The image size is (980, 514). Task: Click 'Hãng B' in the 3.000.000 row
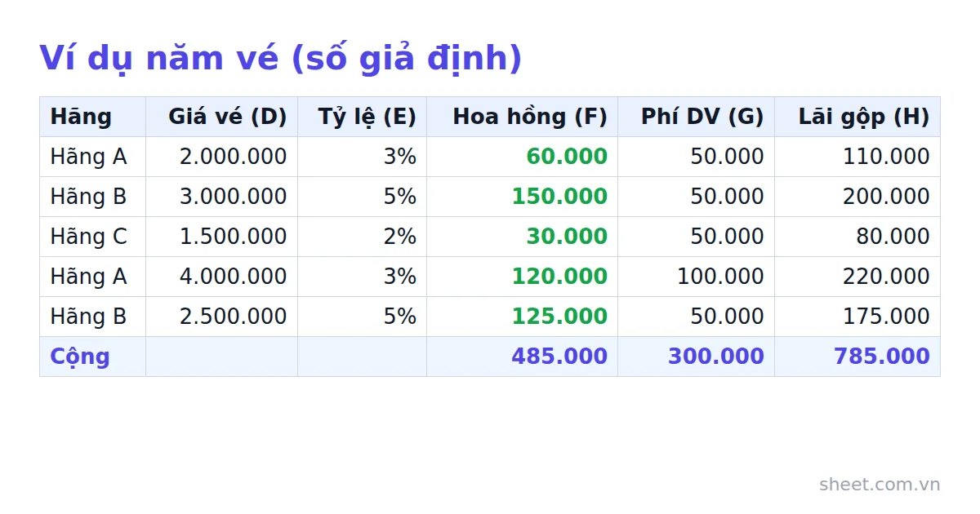93,197
